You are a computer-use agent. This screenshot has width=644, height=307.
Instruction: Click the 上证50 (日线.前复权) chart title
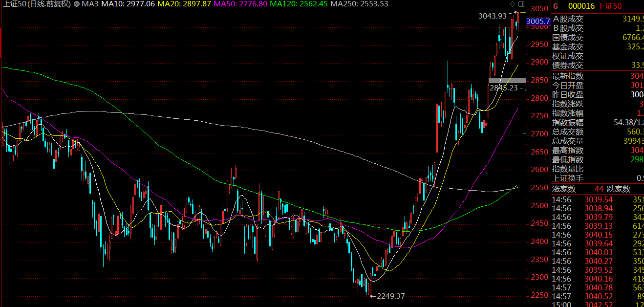click(x=36, y=4)
